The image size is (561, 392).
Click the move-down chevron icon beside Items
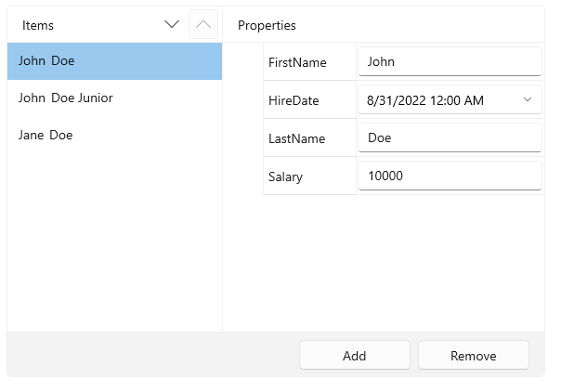click(x=172, y=25)
